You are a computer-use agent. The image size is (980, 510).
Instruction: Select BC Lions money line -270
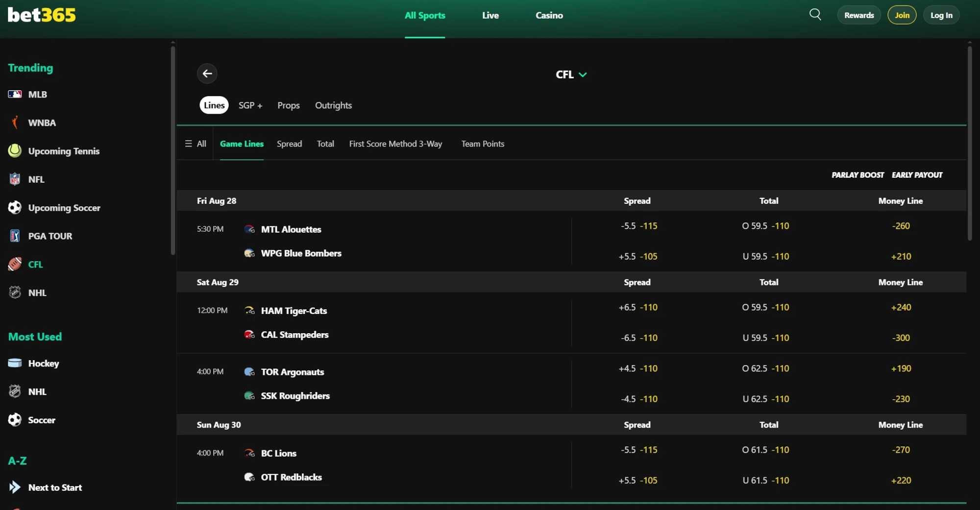(901, 450)
